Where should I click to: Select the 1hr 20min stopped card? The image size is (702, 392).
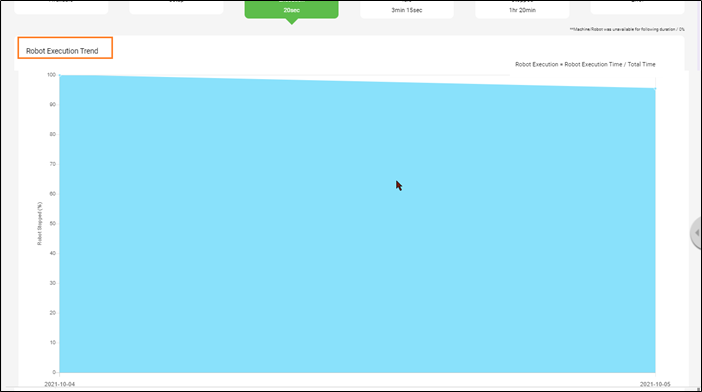pos(522,9)
